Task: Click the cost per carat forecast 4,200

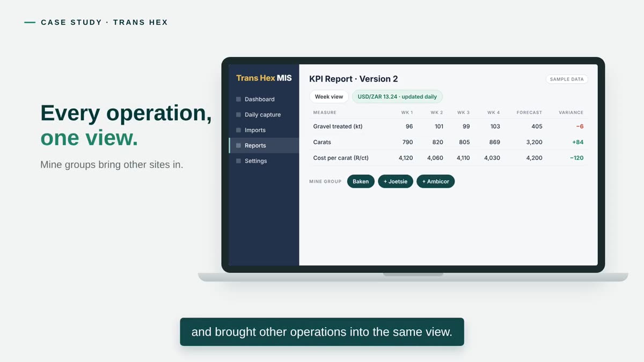Action: click(535, 158)
